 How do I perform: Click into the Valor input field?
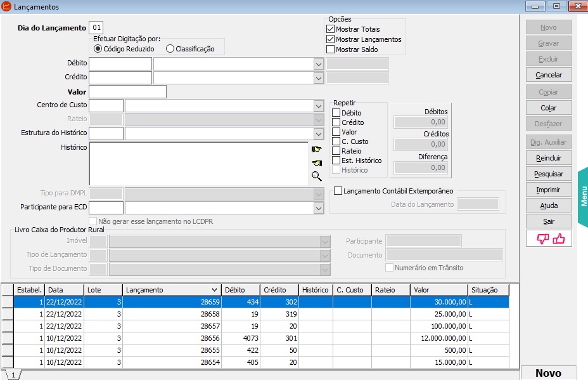tap(127, 92)
